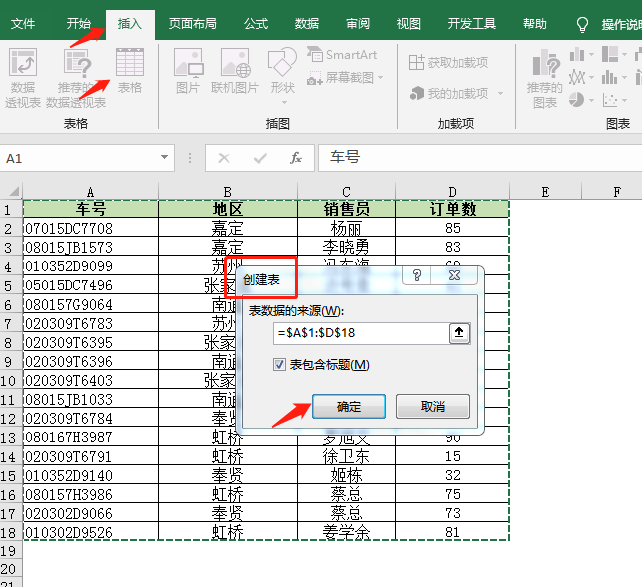Select the 地区 header cell
Image resolution: width=642 pixels, height=587 pixels.
pyautogui.click(x=228, y=209)
